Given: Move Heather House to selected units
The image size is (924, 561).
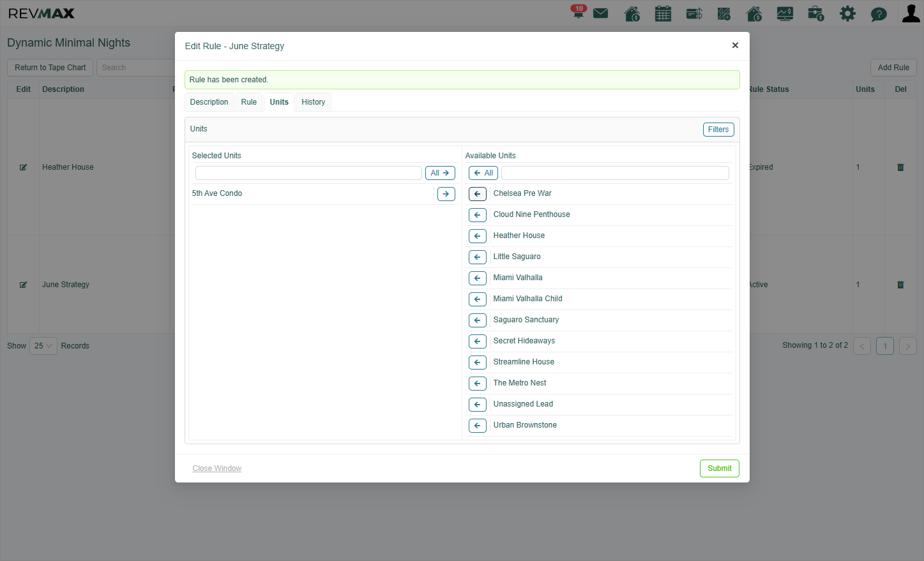Looking at the screenshot, I should tap(478, 236).
